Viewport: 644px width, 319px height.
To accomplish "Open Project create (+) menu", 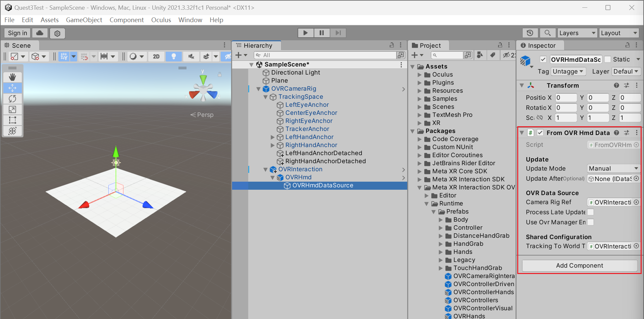I will pyautogui.click(x=417, y=55).
